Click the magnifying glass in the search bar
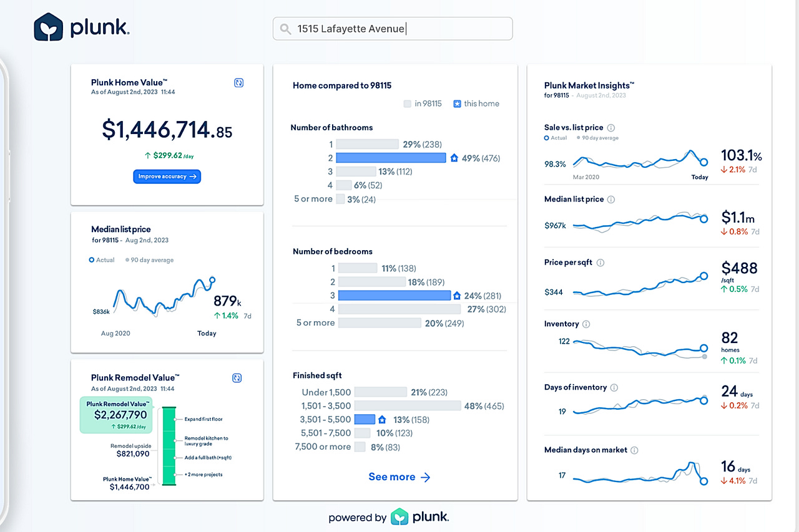 (x=285, y=29)
